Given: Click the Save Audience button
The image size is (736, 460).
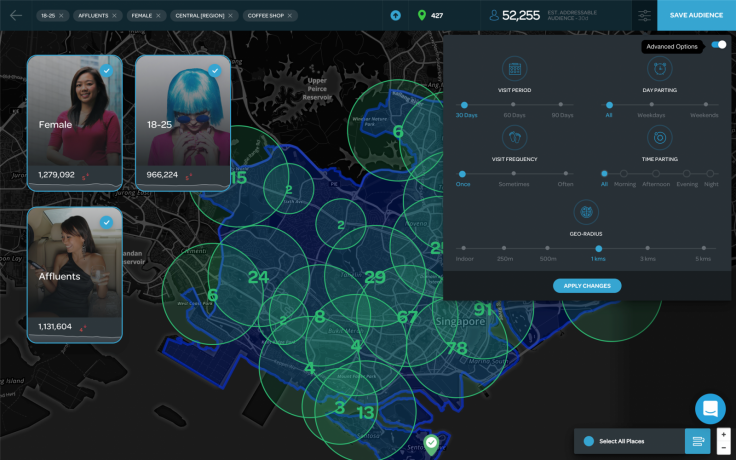Looking at the screenshot, I should point(697,15).
